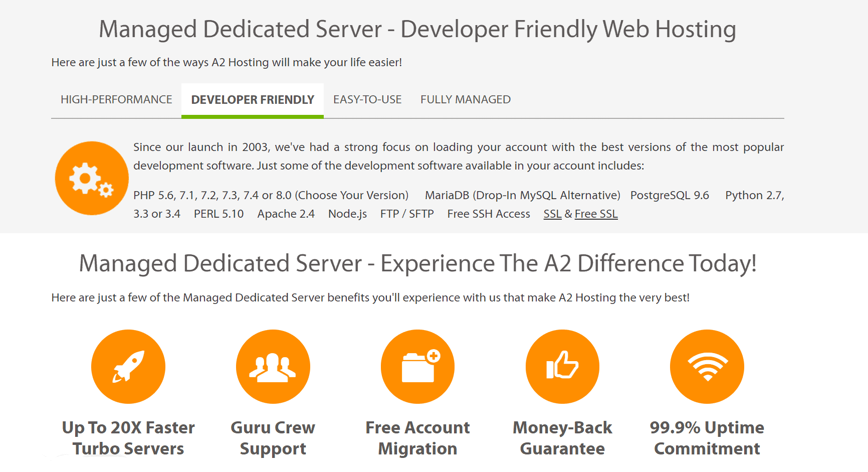Screen dimensions: 868x472
Task: Click 'Here are just a few of the ways' sentence
Action: (x=227, y=63)
